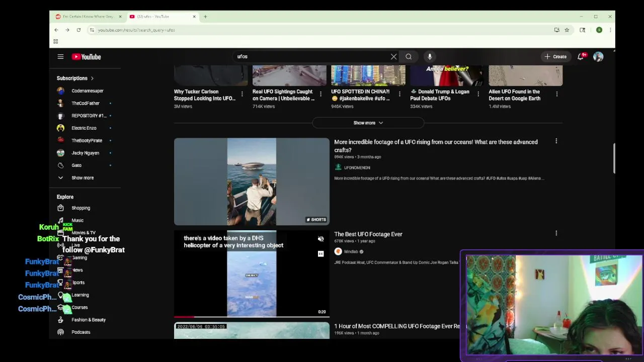This screenshot has height=362, width=644.
Task: Click the Shopping icon in Explore
Action: pos(60,208)
